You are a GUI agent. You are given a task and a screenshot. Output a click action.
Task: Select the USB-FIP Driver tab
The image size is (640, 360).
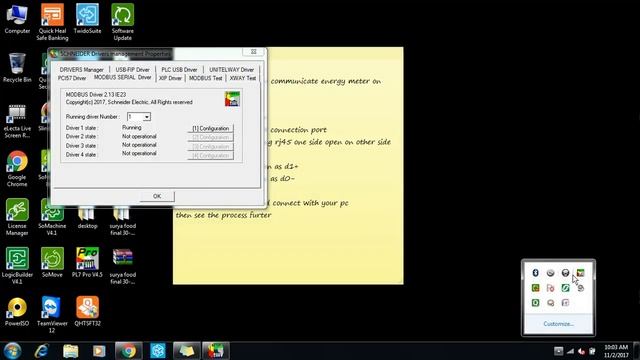[x=133, y=70]
